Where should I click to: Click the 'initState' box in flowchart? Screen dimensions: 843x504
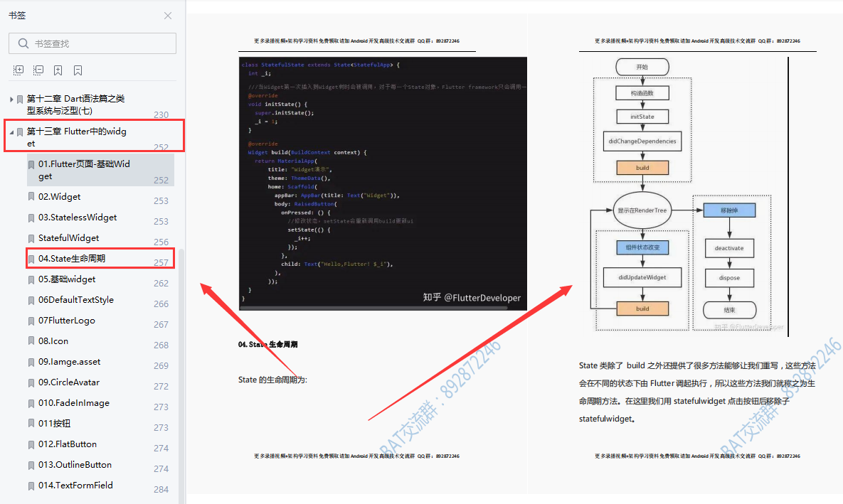pos(642,117)
